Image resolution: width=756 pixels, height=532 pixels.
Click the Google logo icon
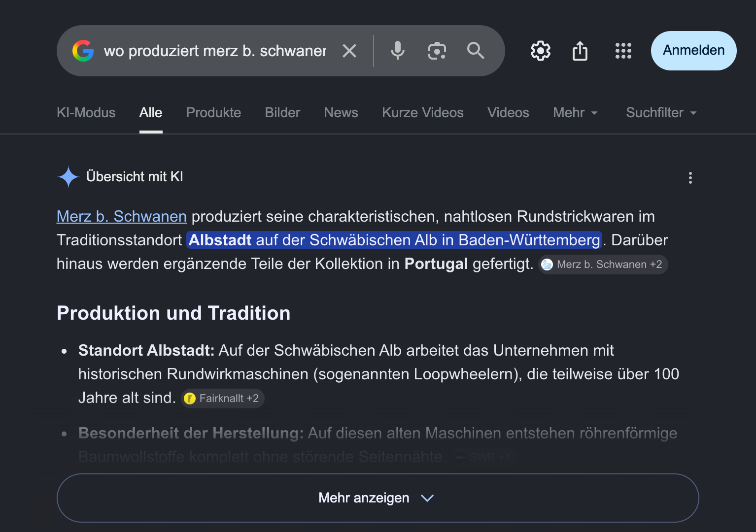83,51
